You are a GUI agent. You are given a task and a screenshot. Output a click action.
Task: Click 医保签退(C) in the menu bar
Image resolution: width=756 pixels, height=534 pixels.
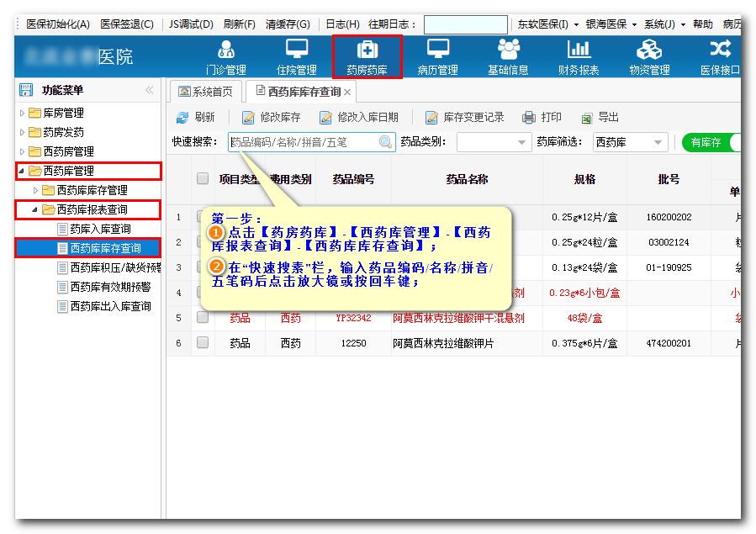click(x=127, y=24)
